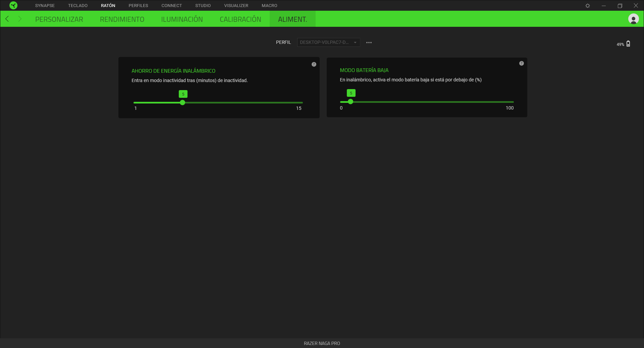This screenshot has height=348, width=644.
Task: Open help for Ahorro de Energía Inalámbrico
Action: 314,64
